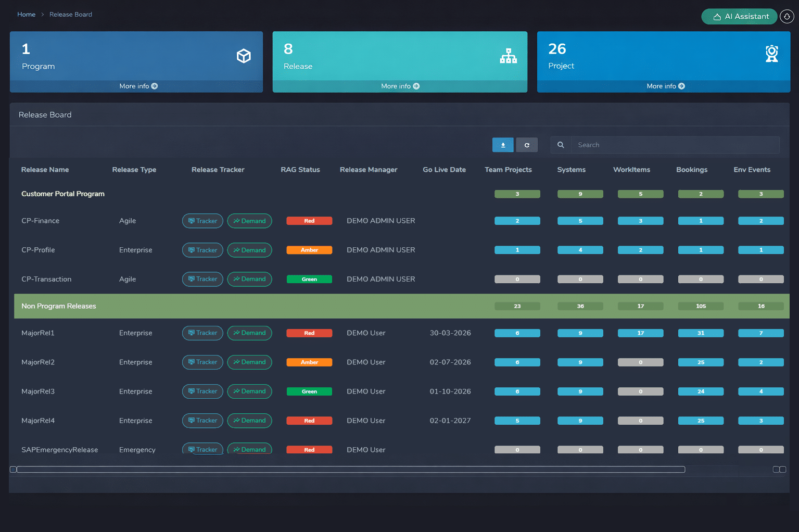Click the horizontal scrollbar under the table
799x532 pixels.
click(x=351, y=470)
